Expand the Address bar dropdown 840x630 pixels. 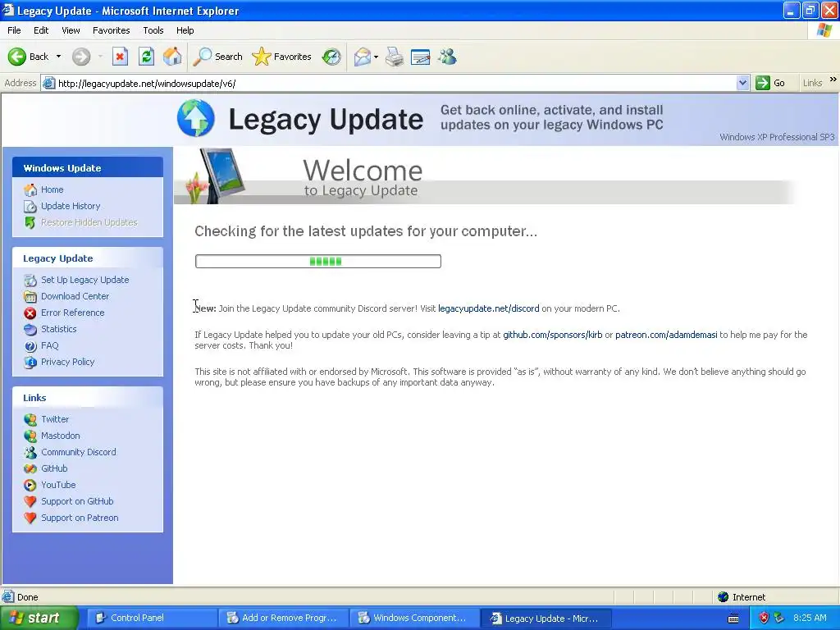click(x=742, y=83)
